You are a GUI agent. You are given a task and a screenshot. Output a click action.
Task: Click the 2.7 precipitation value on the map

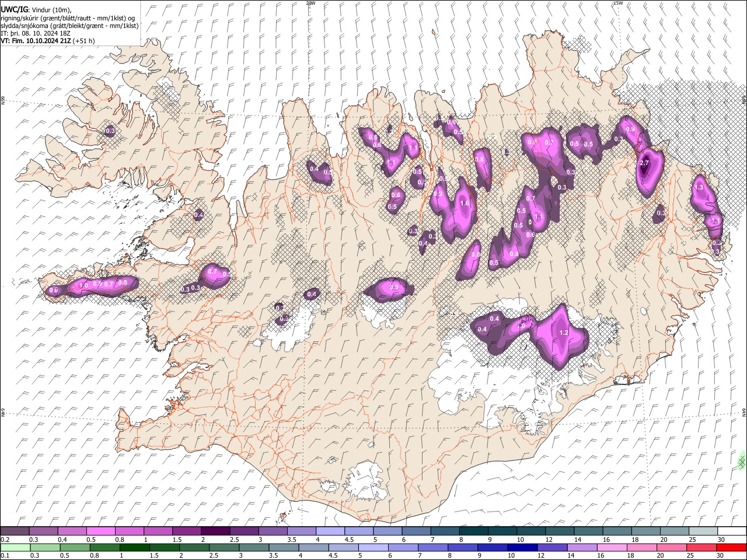click(644, 163)
